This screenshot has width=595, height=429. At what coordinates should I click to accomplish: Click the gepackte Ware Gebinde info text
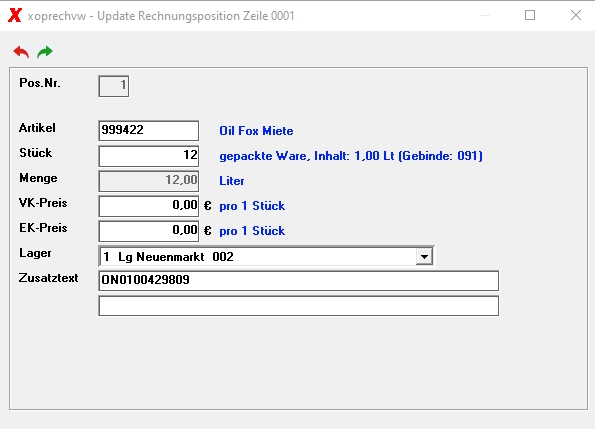click(351, 156)
